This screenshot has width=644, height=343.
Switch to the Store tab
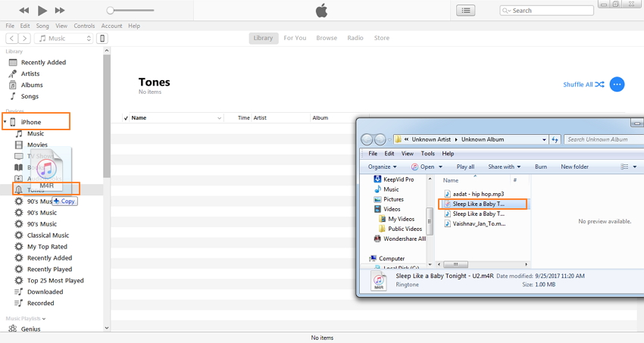point(382,38)
